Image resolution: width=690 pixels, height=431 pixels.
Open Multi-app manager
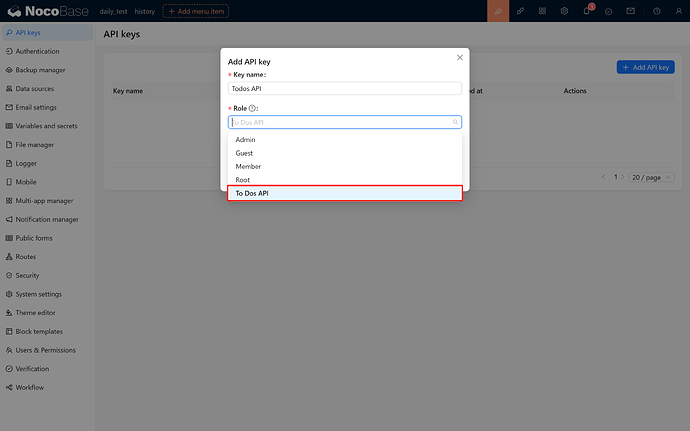click(x=48, y=201)
